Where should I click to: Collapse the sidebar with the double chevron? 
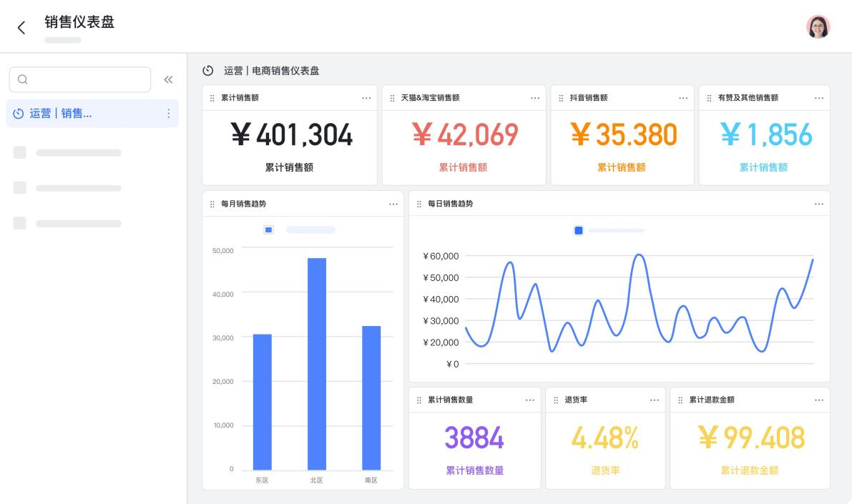[169, 79]
